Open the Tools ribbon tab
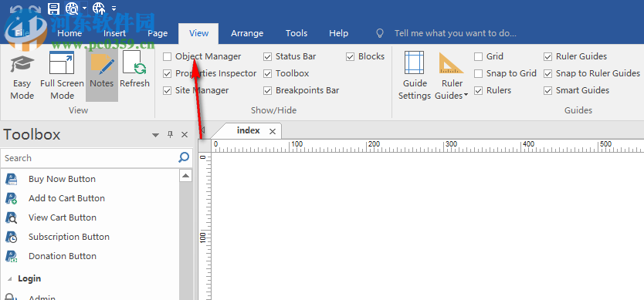Viewport: 644px width, 300px height. click(x=297, y=33)
